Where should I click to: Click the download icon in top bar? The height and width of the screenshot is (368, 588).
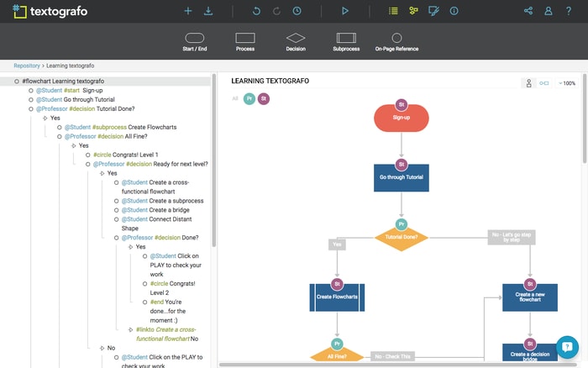(208, 11)
